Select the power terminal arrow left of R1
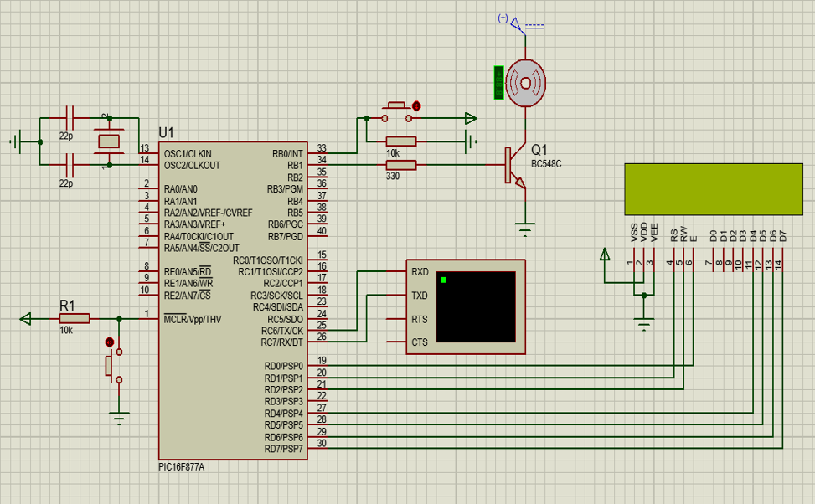 point(26,318)
